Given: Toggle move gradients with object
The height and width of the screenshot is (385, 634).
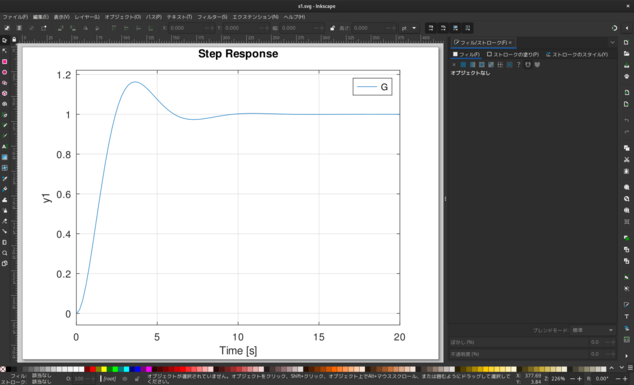Looking at the screenshot, I should [x=455, y=28].
